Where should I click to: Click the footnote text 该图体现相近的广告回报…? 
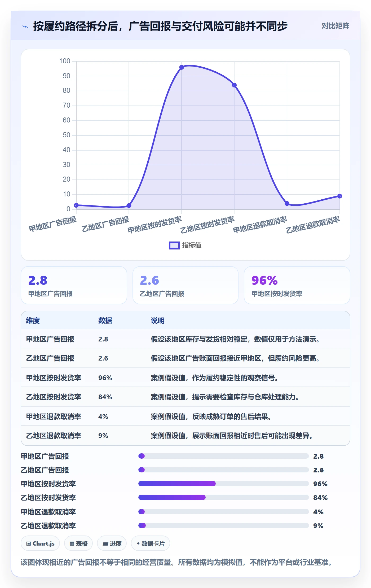tap(177, 562)
